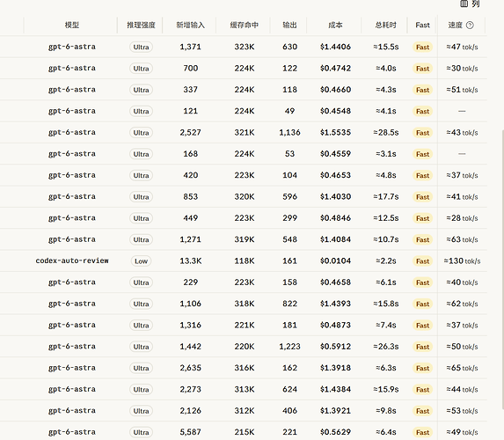Open the 列 column settings icon
This screenshot has width=504, height=440.
click(x=464, y=4)
